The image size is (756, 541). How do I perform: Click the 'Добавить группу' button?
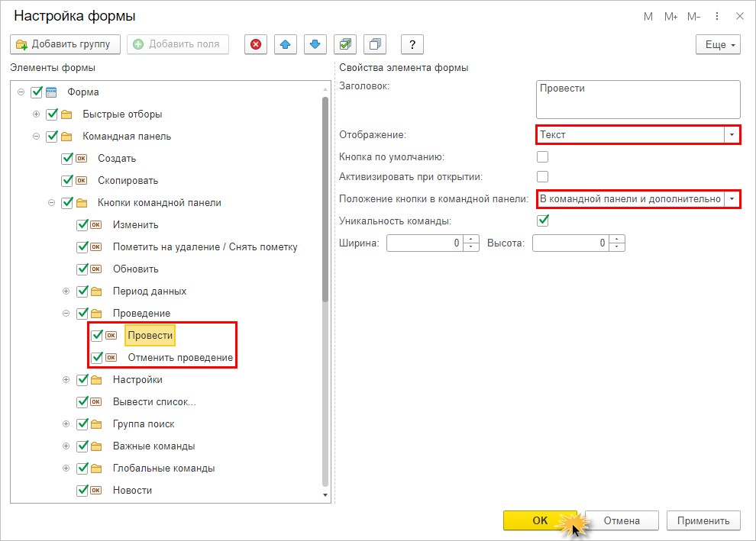[65, 44]
